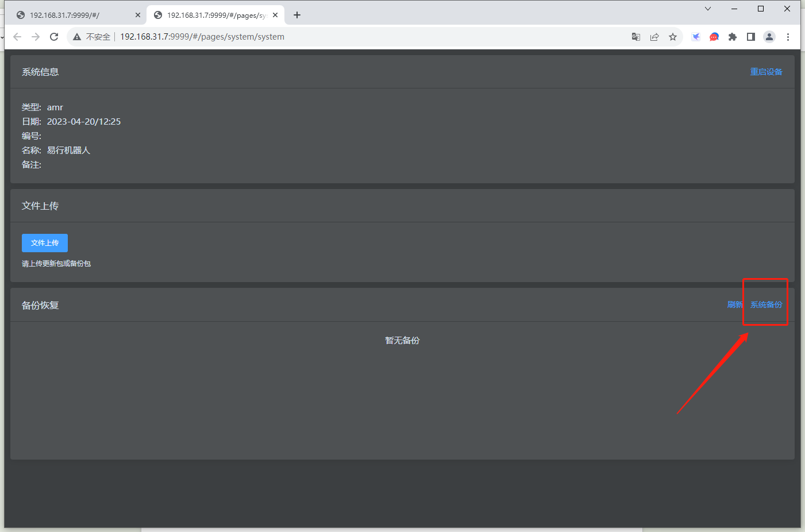Close the active system page tab
The height and width of the screenshot is (532, 805).
coord(275,16)
